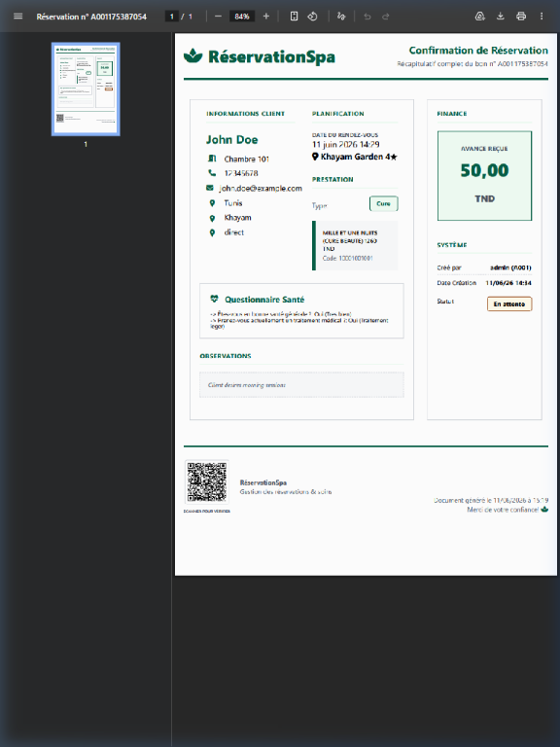Click the QR code in the footer
The height and width of the screenshot is (747, 560).
pos(207,481)
